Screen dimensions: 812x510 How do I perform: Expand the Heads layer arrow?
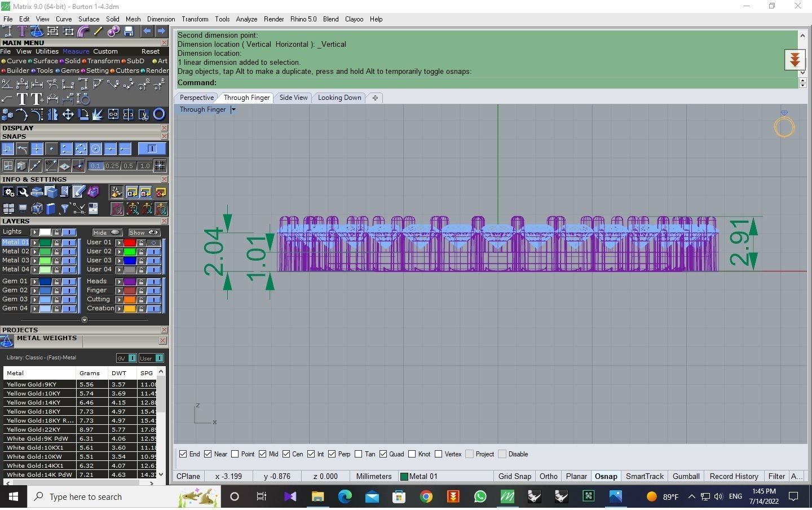click(x=119, y=282)
